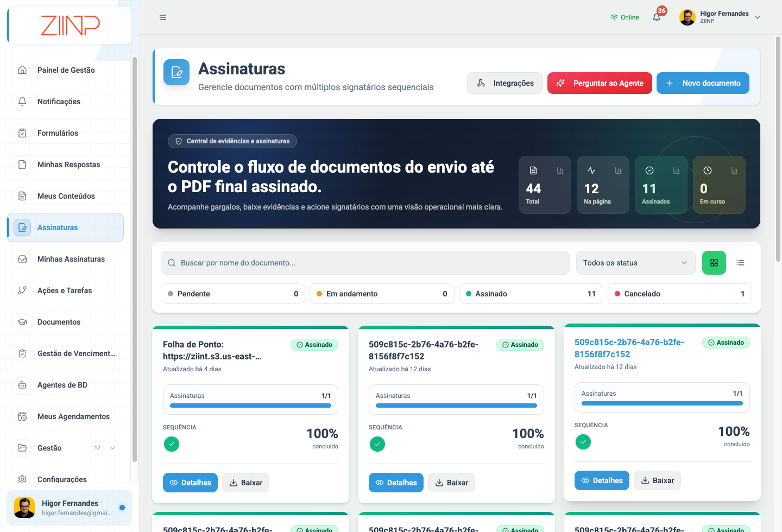782x532 pixels.
Task: Open Gestão de Vencimentos menu item
Action: (65, 353)
